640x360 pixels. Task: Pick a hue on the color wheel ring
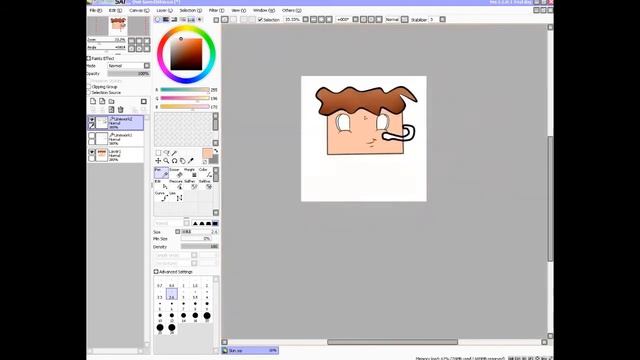(x=186, y=28)
